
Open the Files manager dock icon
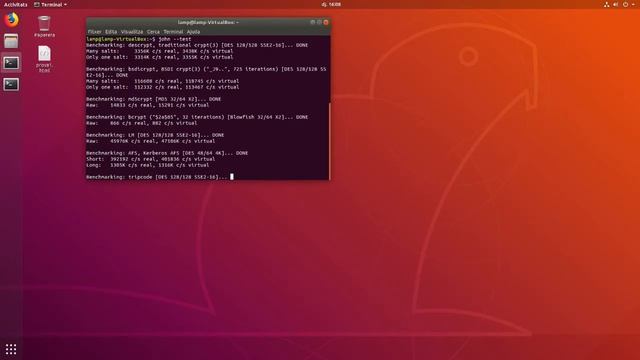point(11,41)
